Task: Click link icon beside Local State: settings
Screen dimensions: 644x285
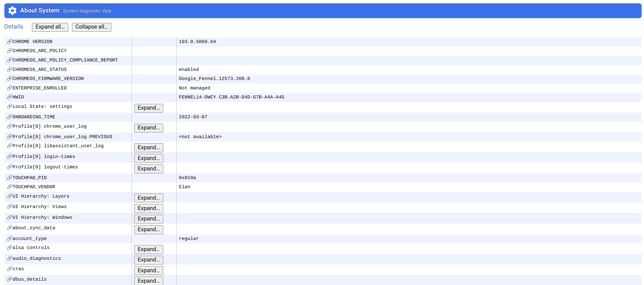Action: pyautogui.click(x=9, y=106)
